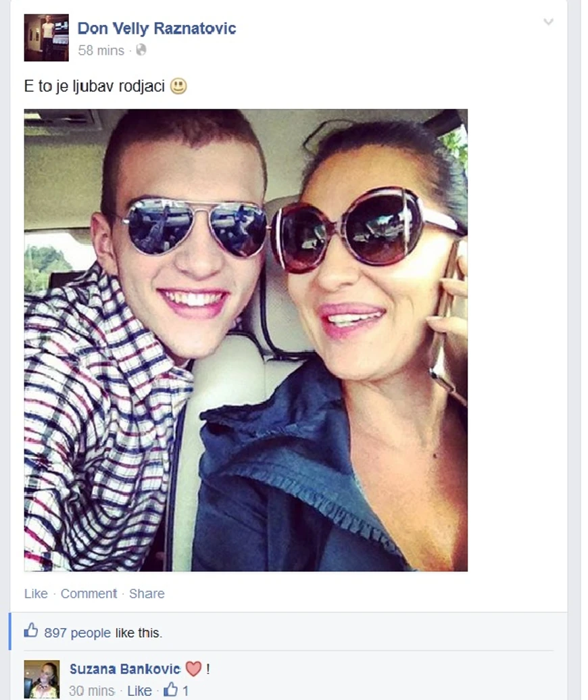Like Suzana Bankovic's comment

pos(139,691)
